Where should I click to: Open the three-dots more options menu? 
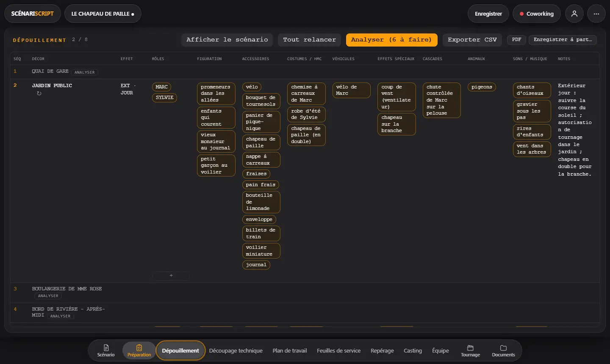[596, 14]
